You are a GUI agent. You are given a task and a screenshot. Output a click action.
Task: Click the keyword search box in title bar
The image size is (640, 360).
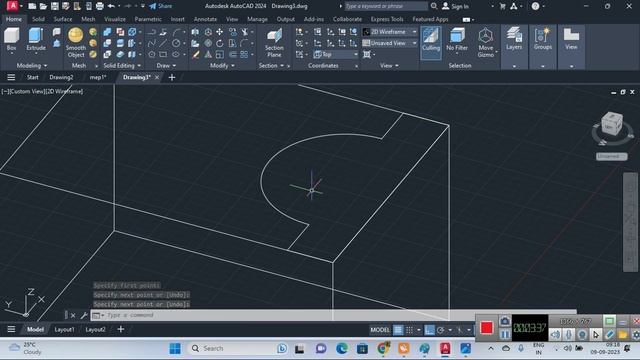tap(386, 6)
